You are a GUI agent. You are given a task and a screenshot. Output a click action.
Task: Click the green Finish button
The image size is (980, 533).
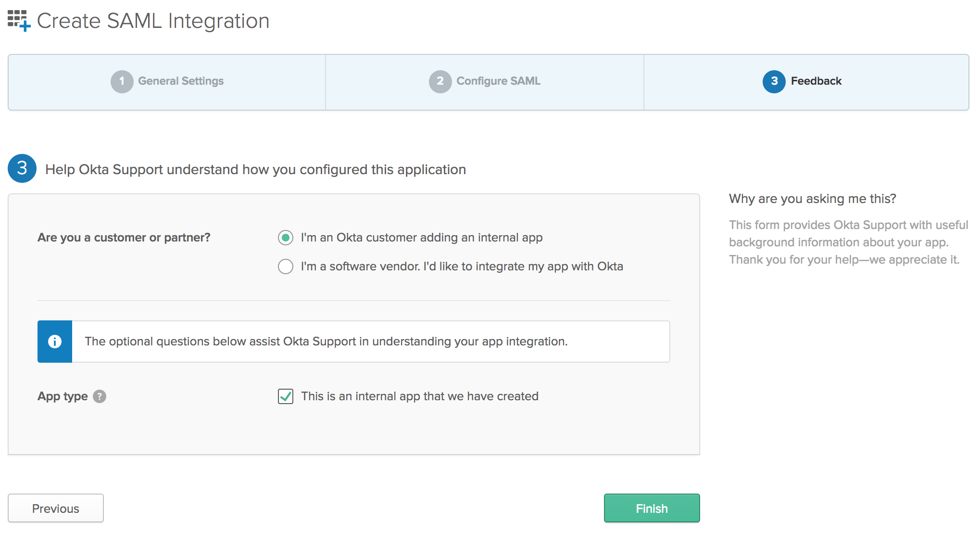tap(652, 508)
